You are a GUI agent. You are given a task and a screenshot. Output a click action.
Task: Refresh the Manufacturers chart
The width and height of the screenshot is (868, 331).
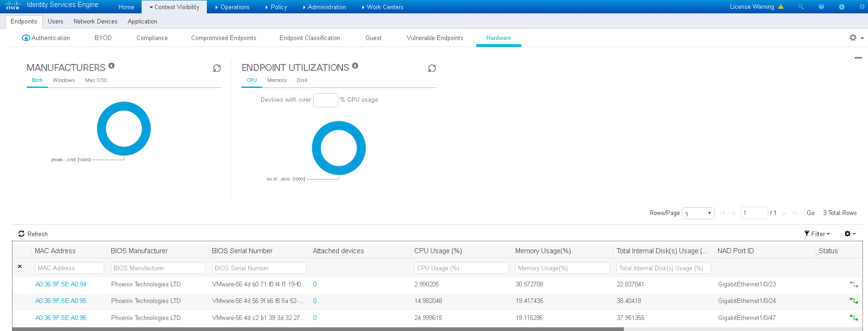pyautogui.click(x=217, y=68)
